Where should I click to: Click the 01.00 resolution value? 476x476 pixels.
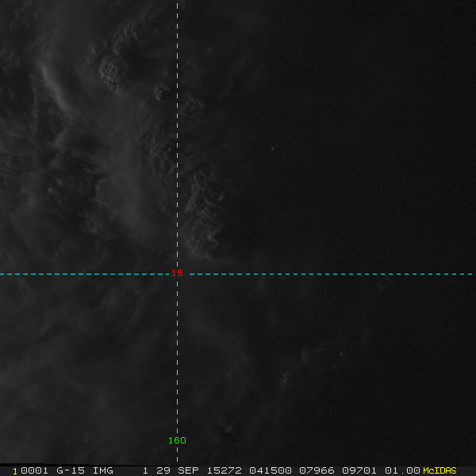click(x=402, y=470)
